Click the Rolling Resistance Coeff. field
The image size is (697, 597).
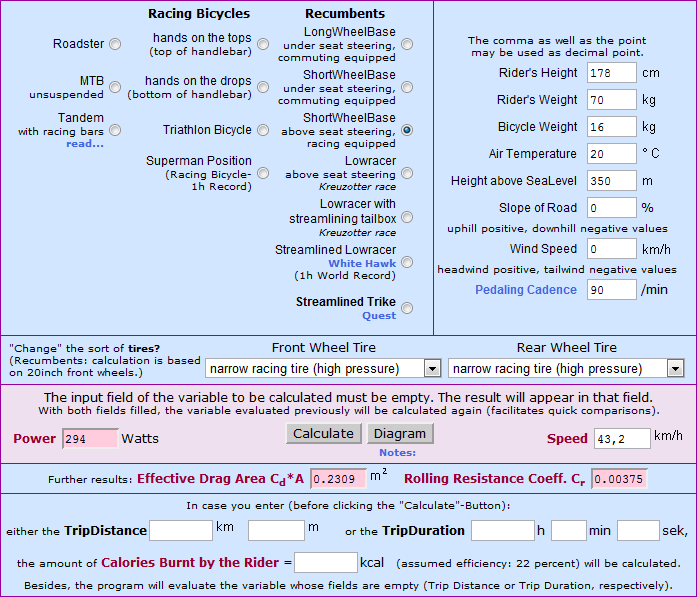(619, 479)
